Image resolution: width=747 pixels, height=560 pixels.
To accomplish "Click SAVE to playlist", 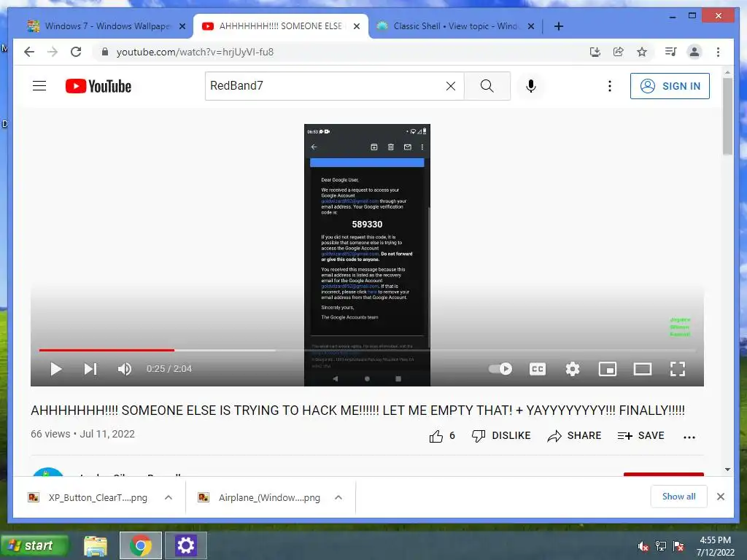I will coord(640,436).
